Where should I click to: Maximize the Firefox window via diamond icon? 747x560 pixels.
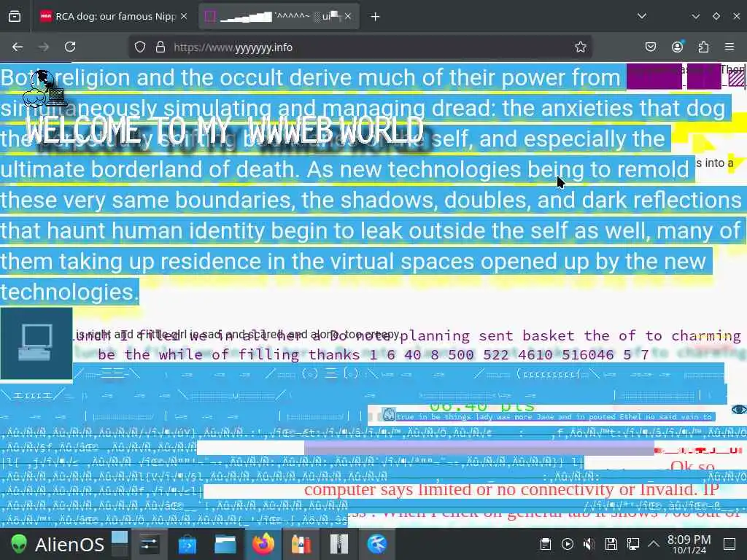(716, 16)
